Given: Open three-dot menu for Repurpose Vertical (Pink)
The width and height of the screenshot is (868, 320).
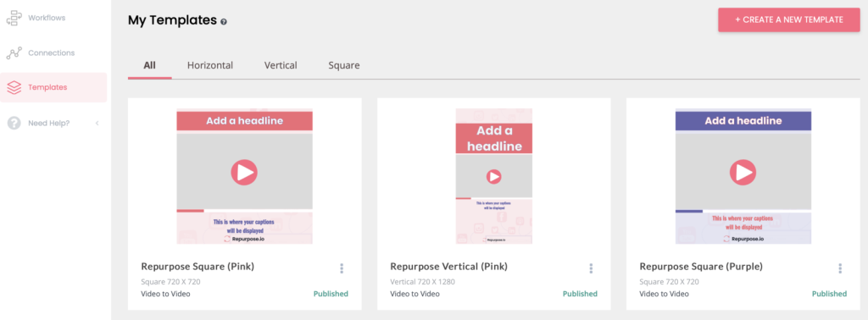Looking at the screenshot, I should 591,268.
